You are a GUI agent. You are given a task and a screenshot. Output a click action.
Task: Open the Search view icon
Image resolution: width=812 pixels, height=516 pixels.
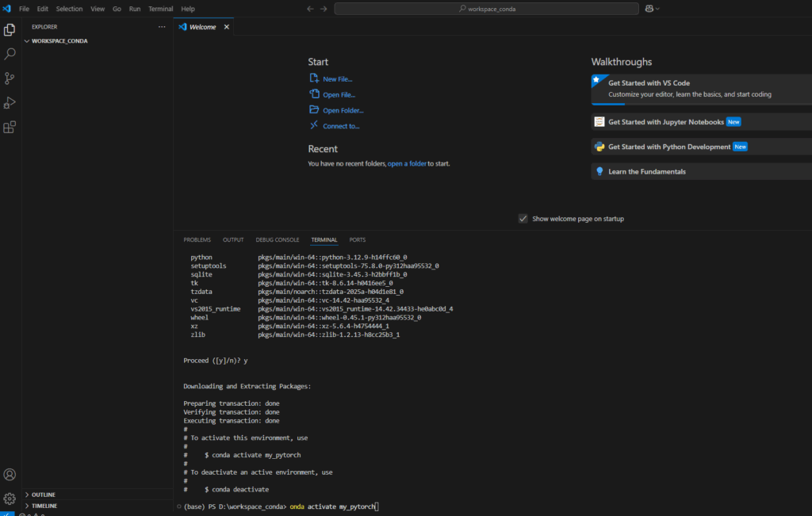[10, 54]
